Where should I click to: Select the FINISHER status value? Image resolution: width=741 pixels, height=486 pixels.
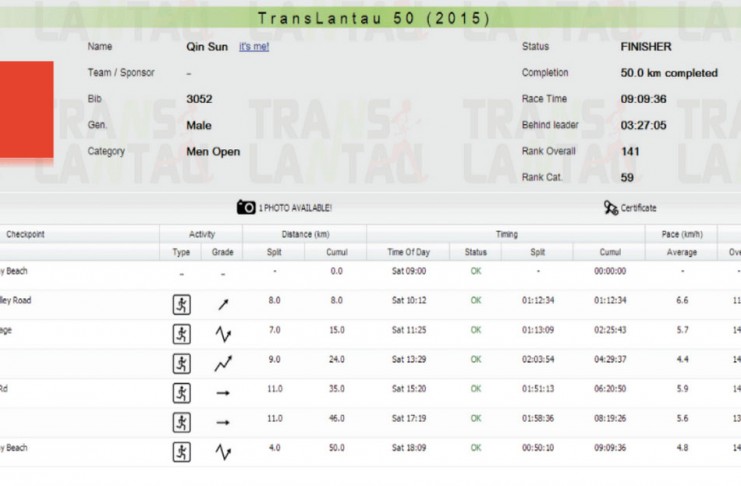(x=646, y=47)
